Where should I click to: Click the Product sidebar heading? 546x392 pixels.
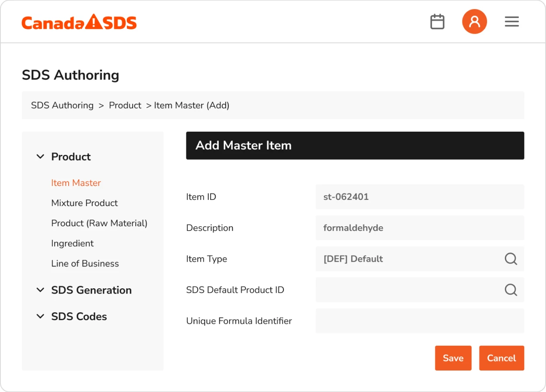pos(71,157)
